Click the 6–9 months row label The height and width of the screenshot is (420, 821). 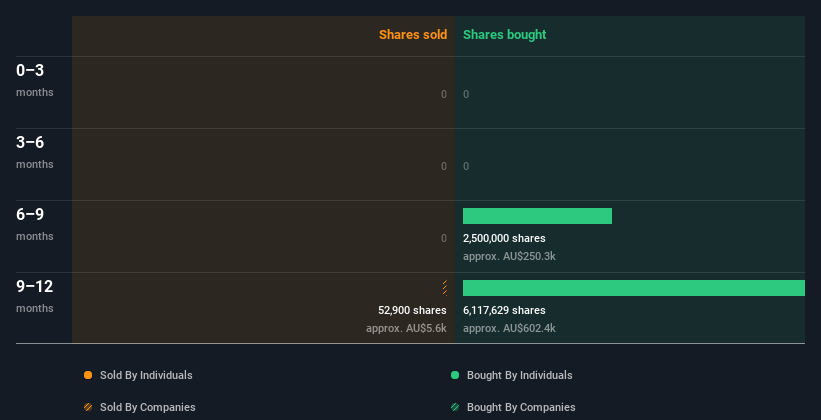[35, 224]
